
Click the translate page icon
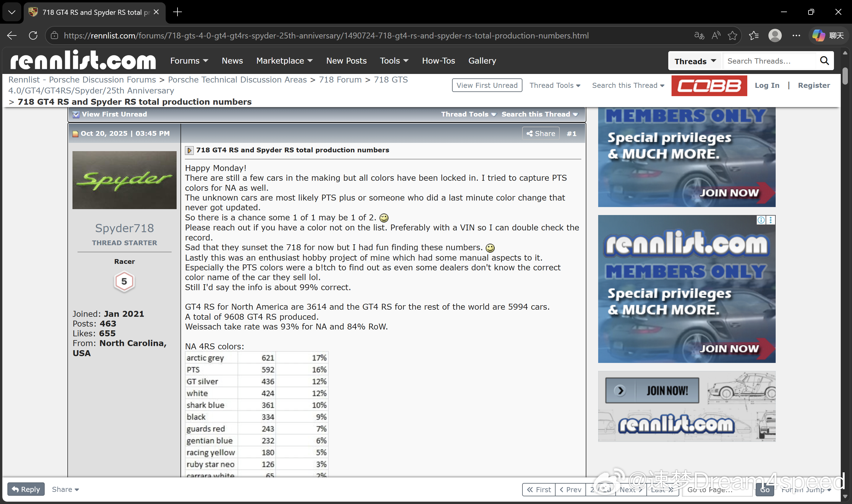coord(699,36)
